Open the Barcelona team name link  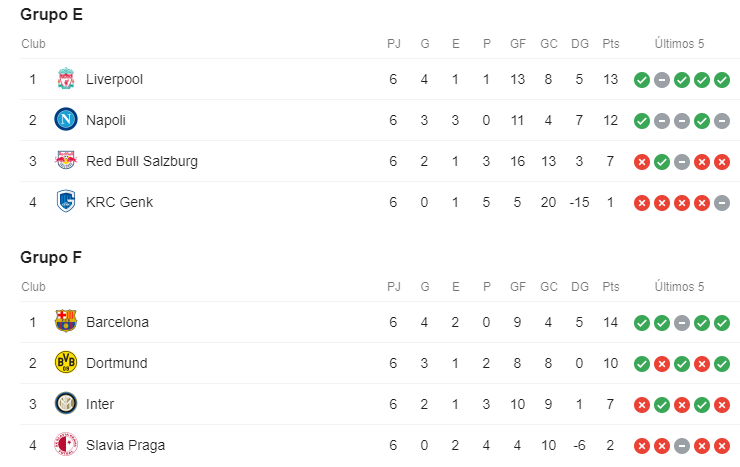[x=117, y=322]
